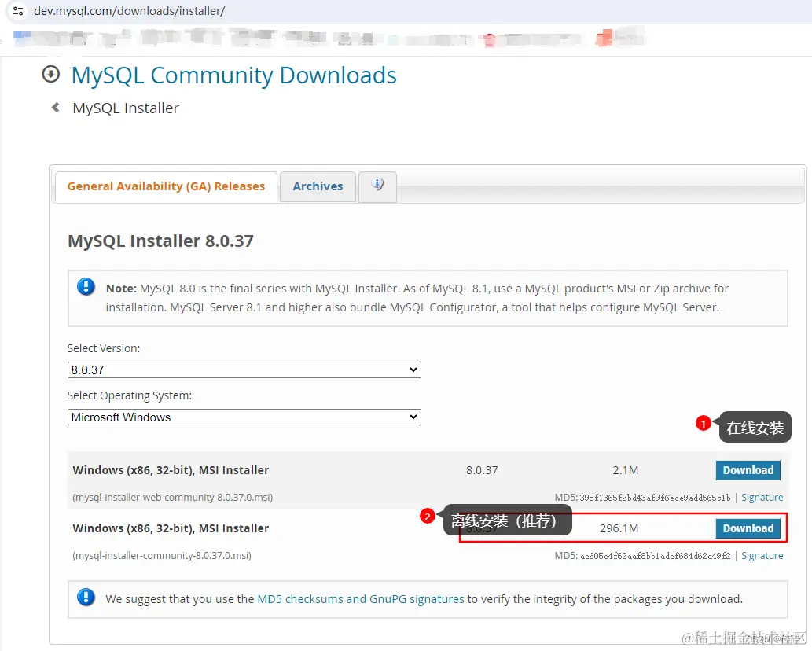Click the 2.1M file size value
812x651 pixels.
[x=625, y=470]
